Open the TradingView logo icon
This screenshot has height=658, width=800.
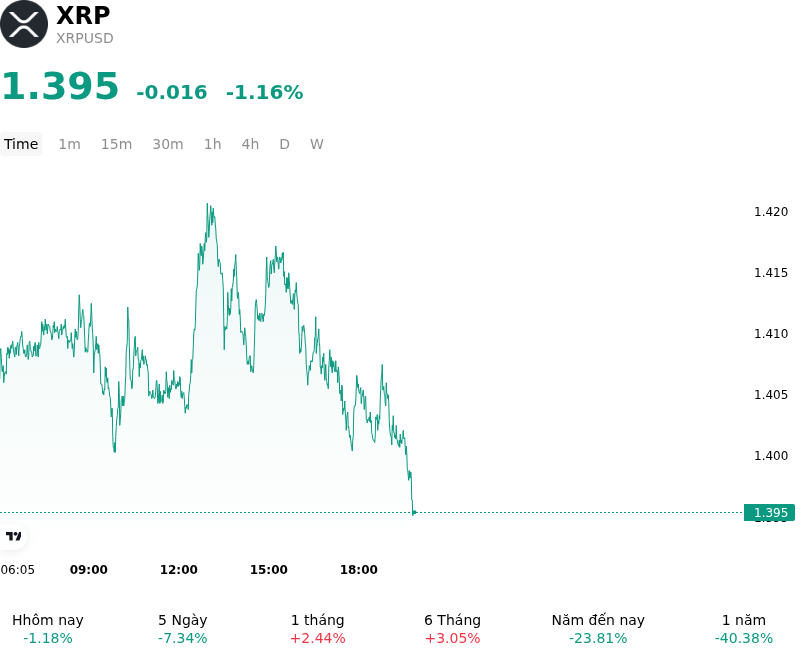(x=13, y=536)
